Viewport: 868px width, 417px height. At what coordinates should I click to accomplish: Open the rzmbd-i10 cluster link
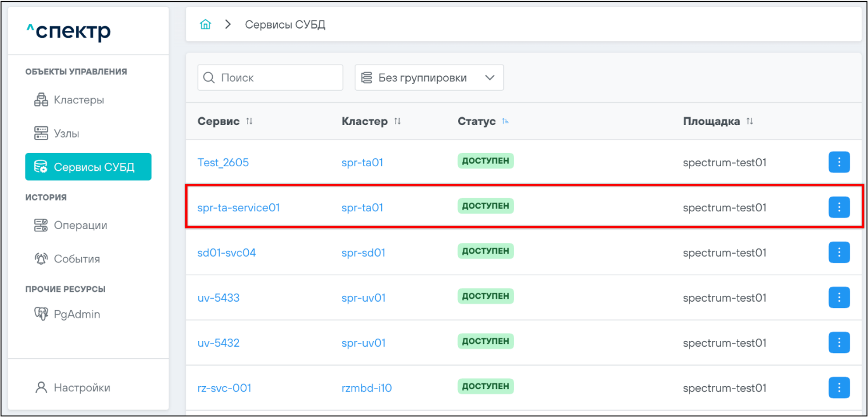[x=367, y=388]
